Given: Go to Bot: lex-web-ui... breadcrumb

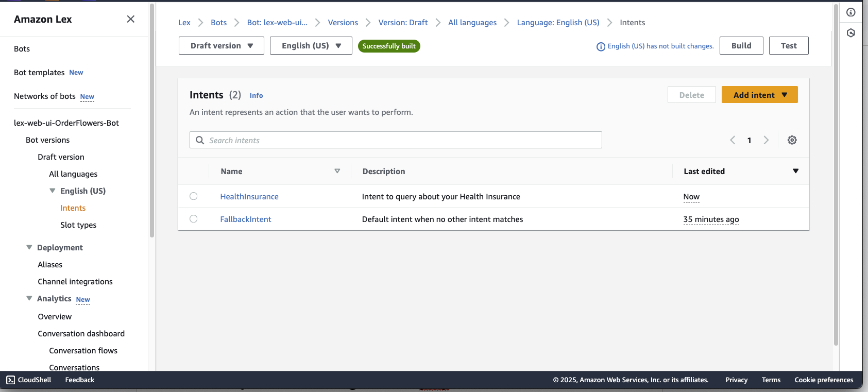Looking at the screenshot, I should tap(277, 23).
